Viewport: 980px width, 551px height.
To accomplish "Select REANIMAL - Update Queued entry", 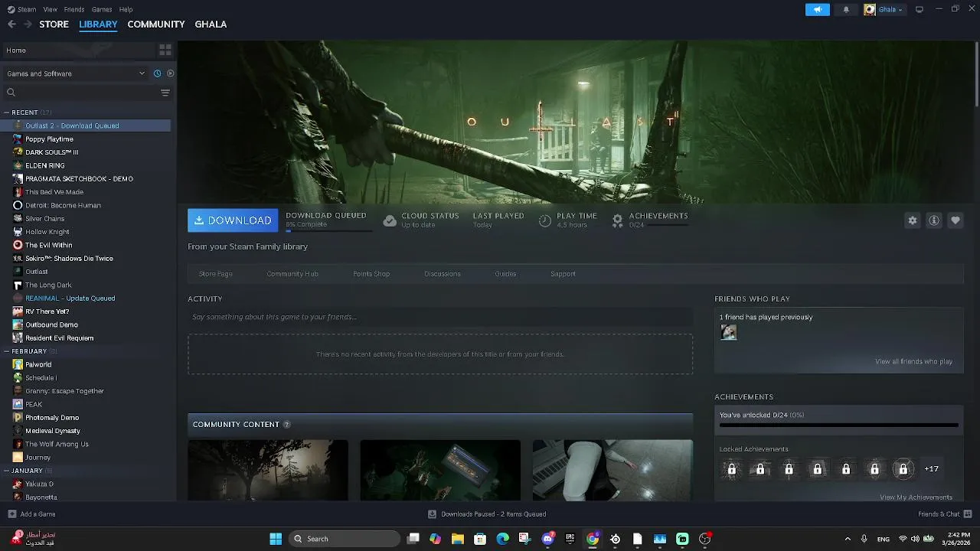I will (70, 298).
